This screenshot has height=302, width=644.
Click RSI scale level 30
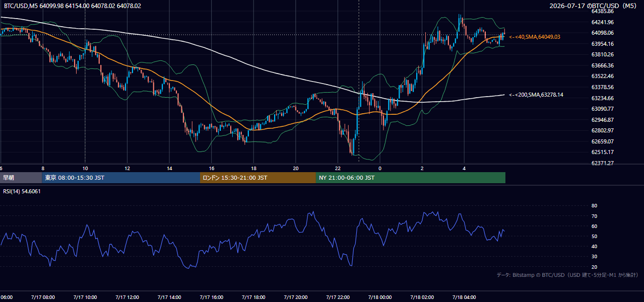click(x=594, y=257)
